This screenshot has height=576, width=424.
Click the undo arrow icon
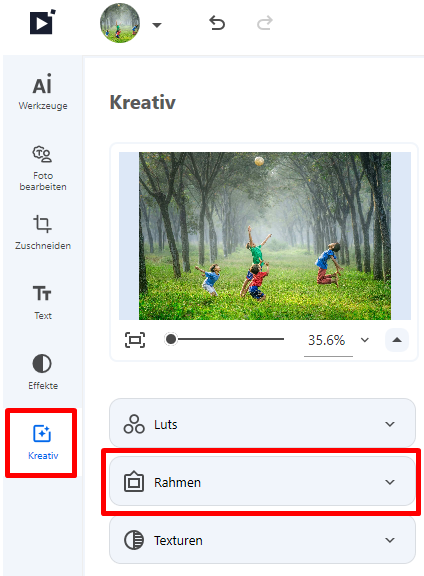[217, 23]
